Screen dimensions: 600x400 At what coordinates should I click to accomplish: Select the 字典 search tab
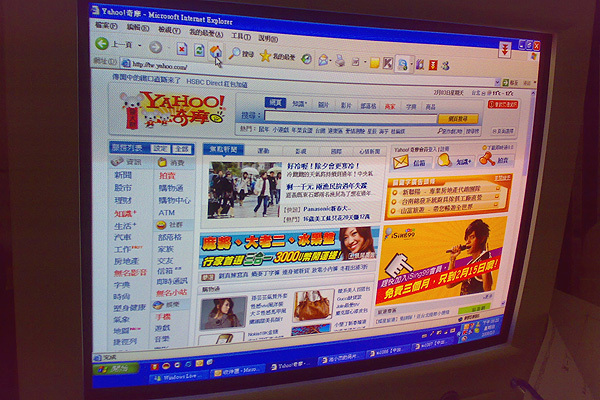(x=411, y=107)
